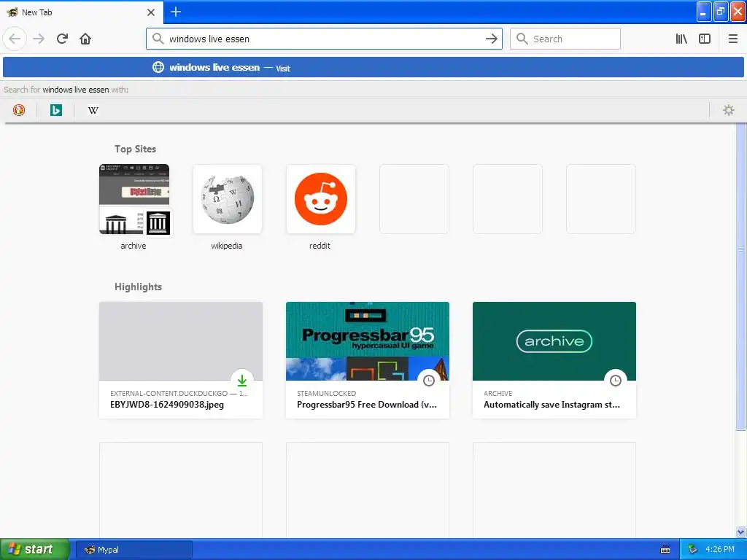Click the magnifier icon in address bar
The height and width of the screenshot is (560, 747).
coord(158,39)
